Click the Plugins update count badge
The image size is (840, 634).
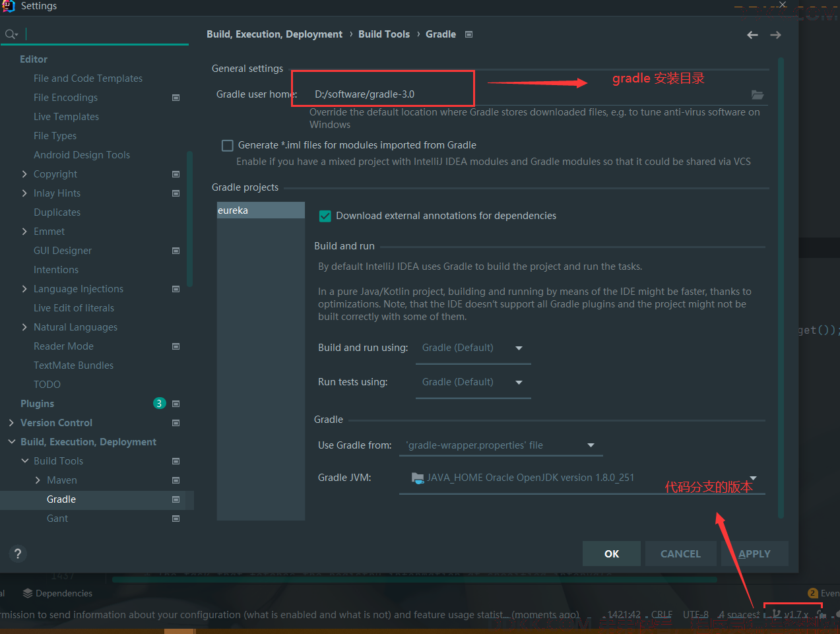pos(159,403)
